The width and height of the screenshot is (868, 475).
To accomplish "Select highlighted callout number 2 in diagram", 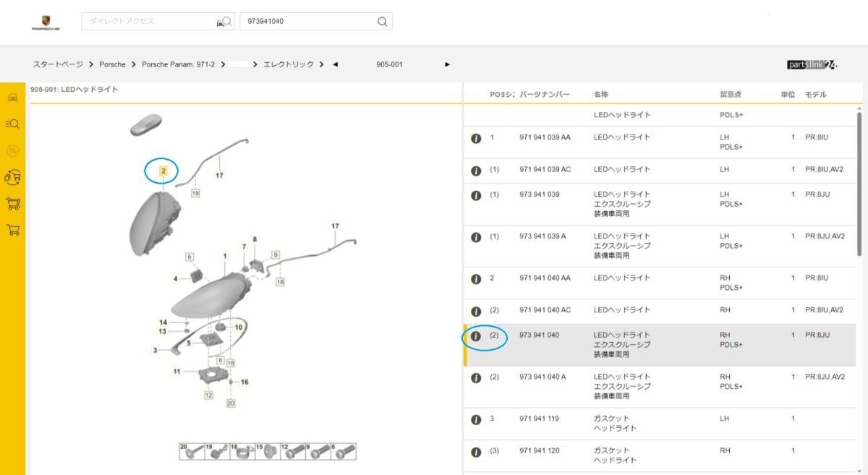I will point(163,171).
